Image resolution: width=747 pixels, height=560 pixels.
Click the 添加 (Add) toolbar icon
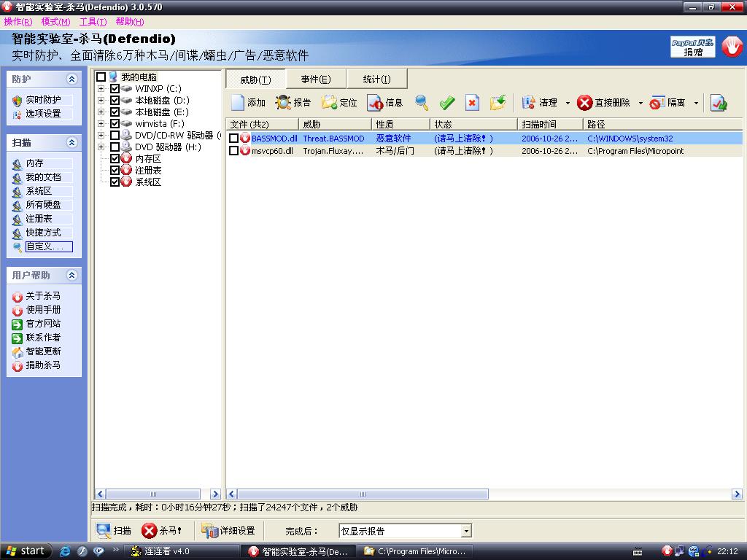coord(237,102)
